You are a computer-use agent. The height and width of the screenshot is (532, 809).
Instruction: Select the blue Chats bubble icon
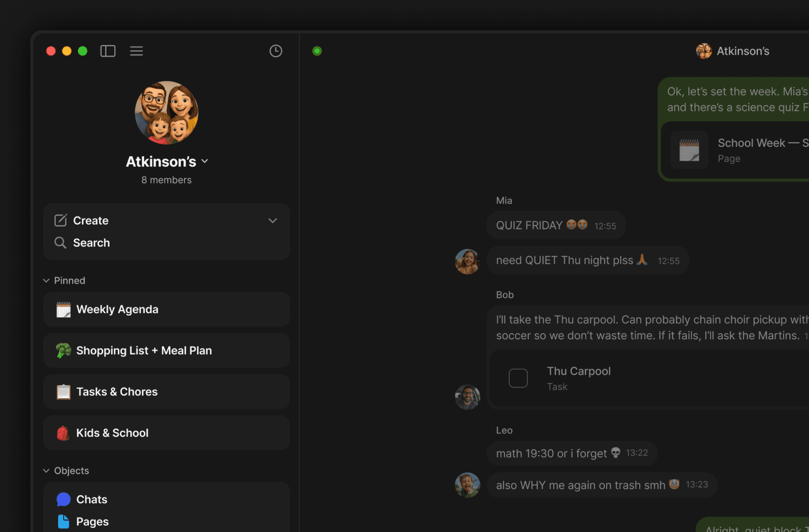[63, 499]
